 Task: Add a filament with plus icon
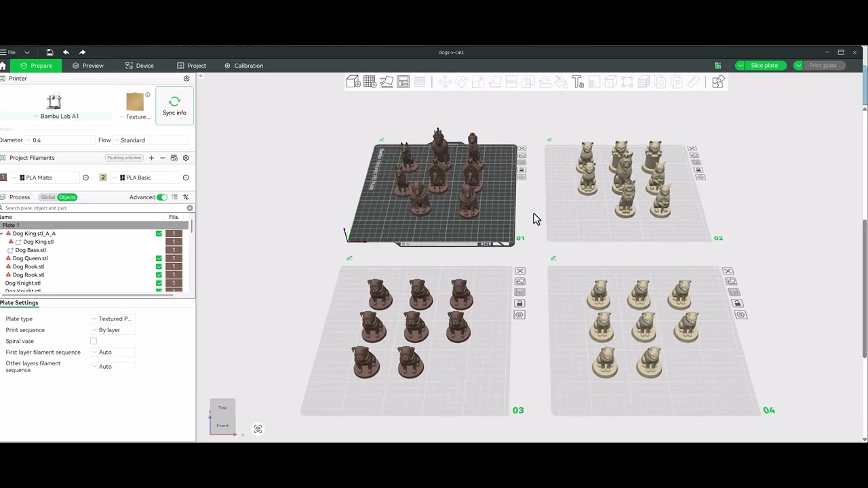[x=151, y=158]
